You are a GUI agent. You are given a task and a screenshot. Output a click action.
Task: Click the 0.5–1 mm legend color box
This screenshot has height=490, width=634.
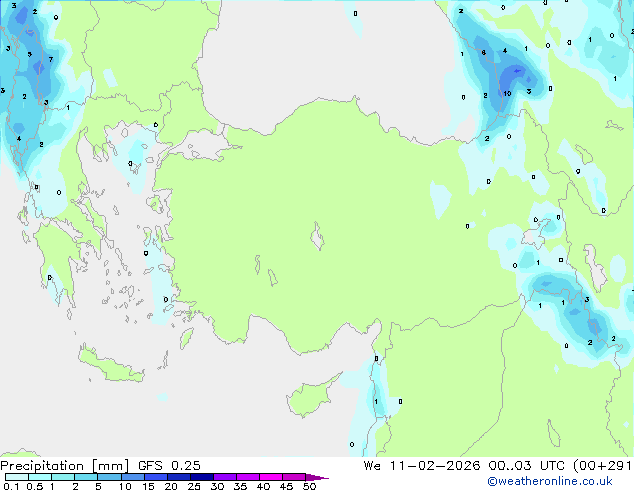tap(40, 477)
